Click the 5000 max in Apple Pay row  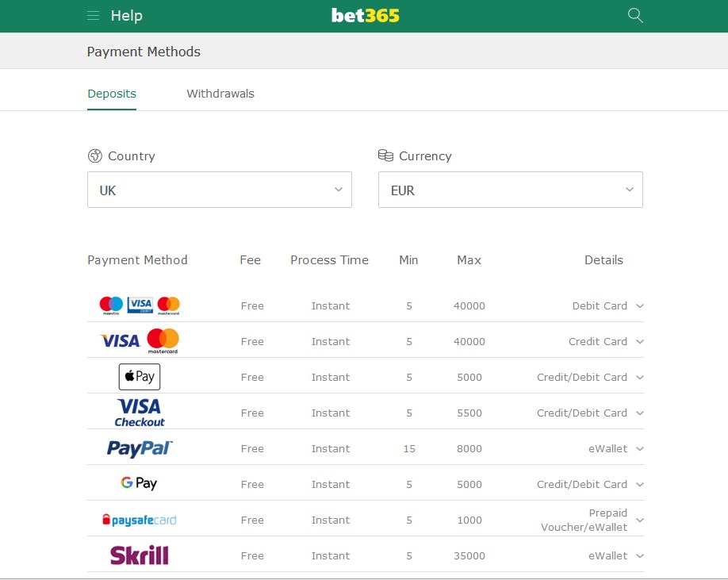click(x=469, y=378)
